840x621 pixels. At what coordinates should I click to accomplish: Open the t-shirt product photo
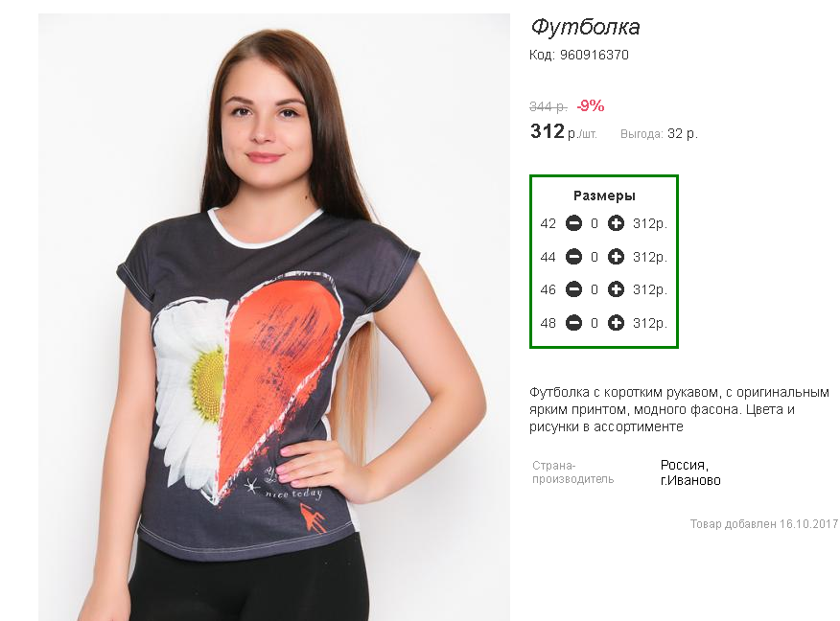pyautogui.click(x=273, y=317)
